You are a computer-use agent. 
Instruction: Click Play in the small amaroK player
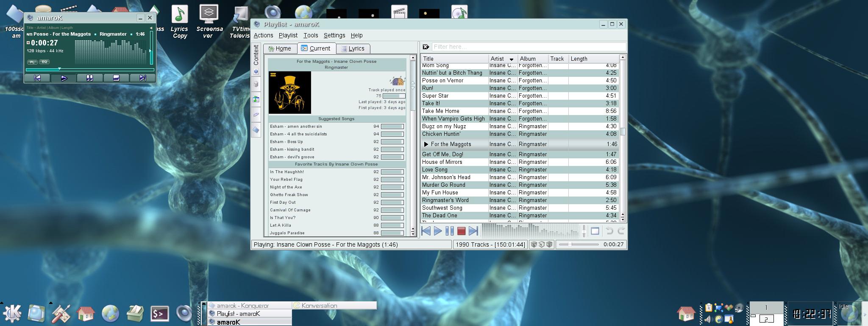(64, 78)
